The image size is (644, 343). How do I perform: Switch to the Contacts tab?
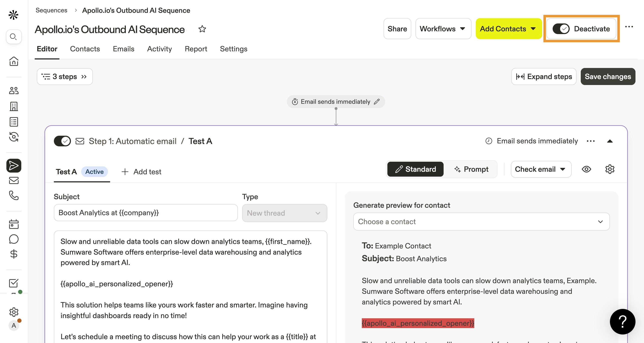[x=85, y=49]
